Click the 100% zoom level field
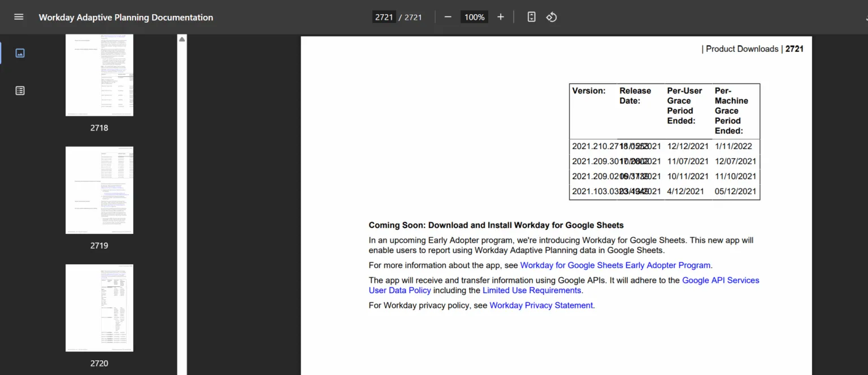 474,17
